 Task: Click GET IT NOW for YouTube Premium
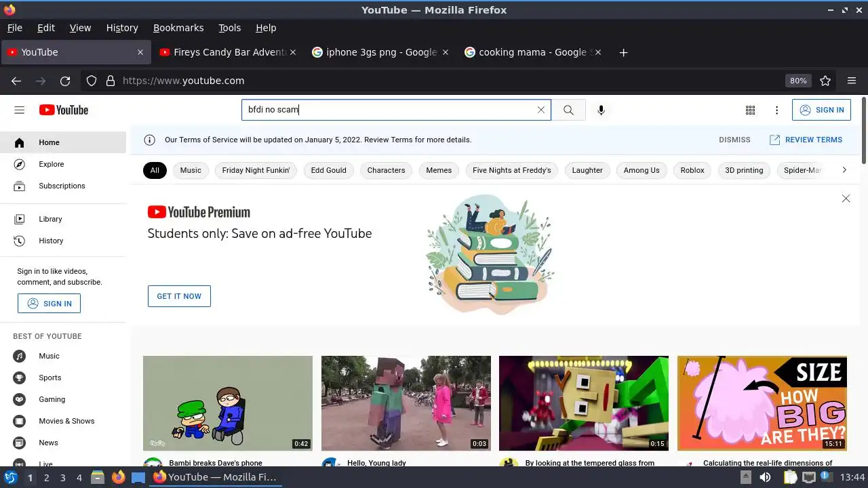(179, 296)
